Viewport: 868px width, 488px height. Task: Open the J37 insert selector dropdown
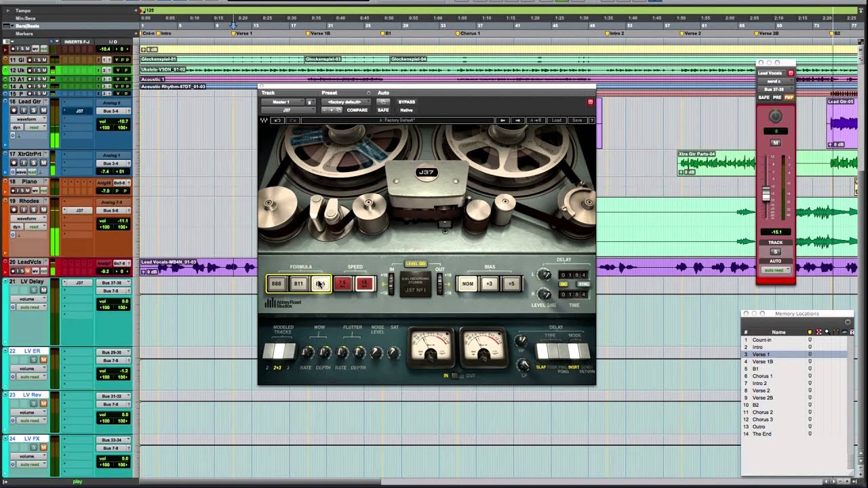click(287, 110)
